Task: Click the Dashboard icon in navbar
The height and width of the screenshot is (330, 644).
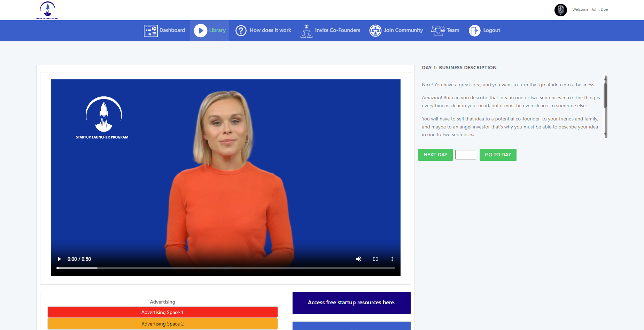Action: click(150, 31)
